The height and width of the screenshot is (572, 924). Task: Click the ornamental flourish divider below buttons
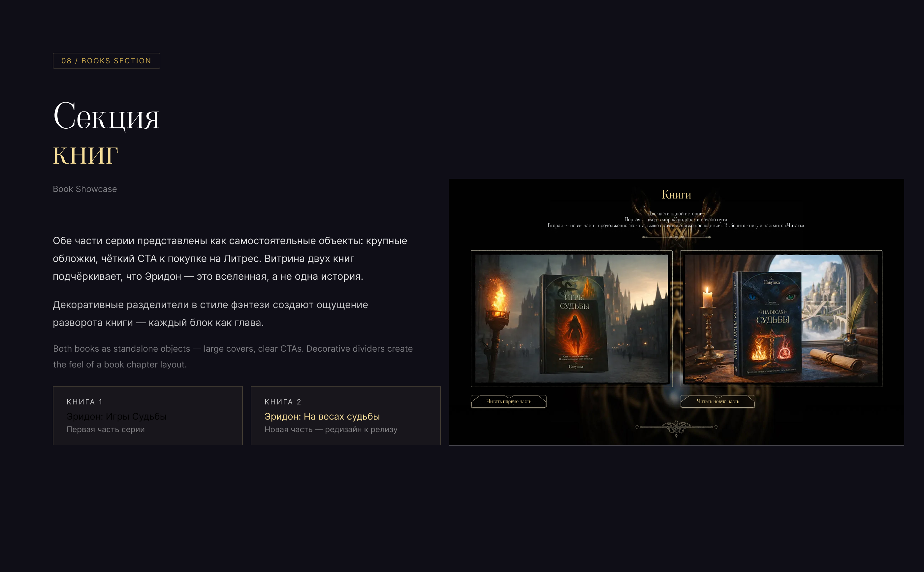pos(676,428)
